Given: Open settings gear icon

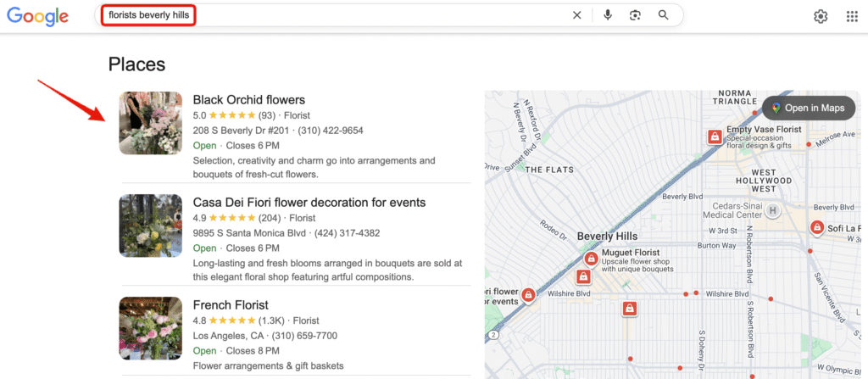Looking at the screenshot, I should coord(821,17).
